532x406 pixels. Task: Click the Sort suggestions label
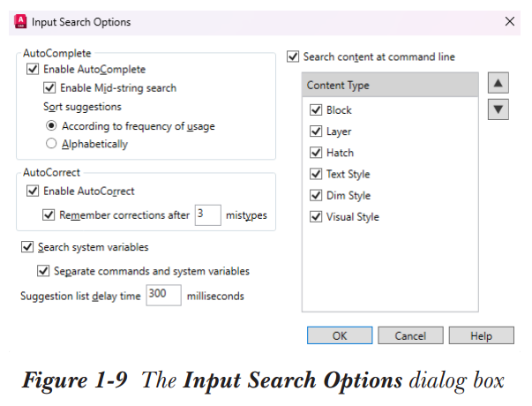point(82,107)
